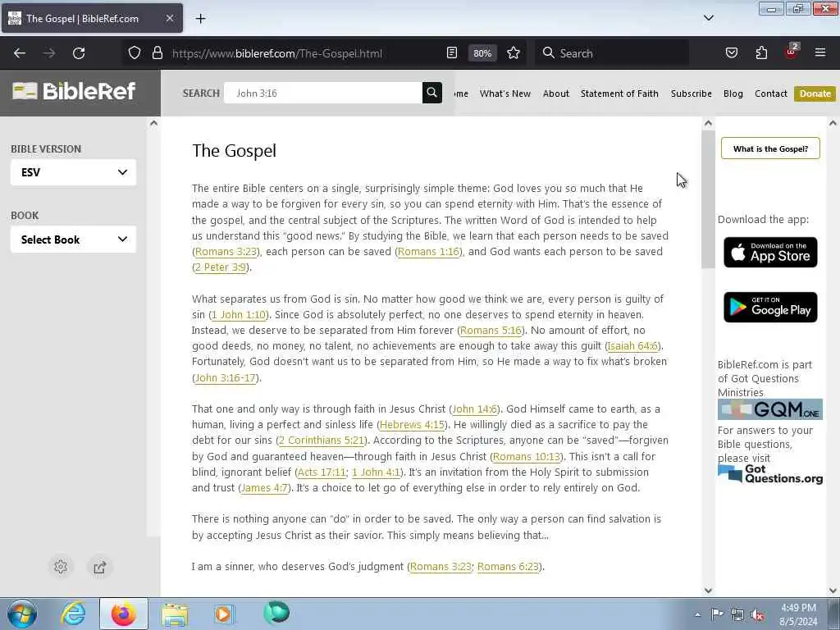Reload the current page

pos(79,53)
